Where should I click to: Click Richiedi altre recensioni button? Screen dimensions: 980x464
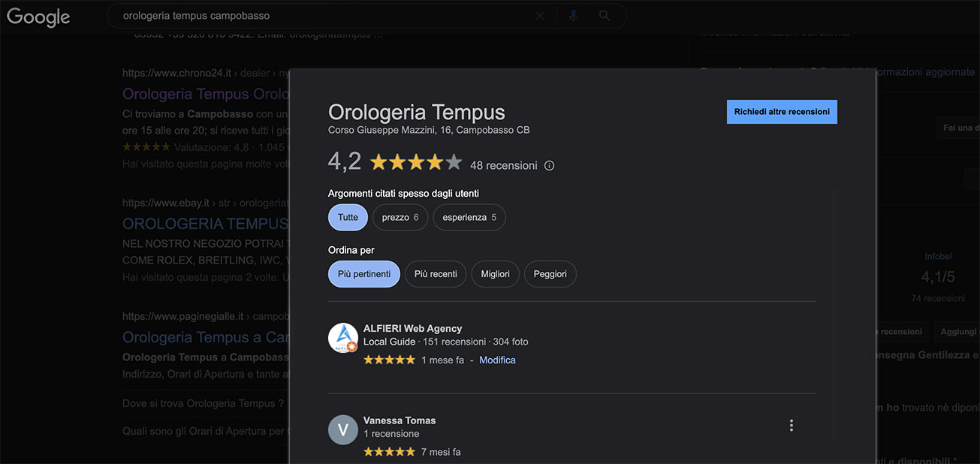[x=782, y=112]
